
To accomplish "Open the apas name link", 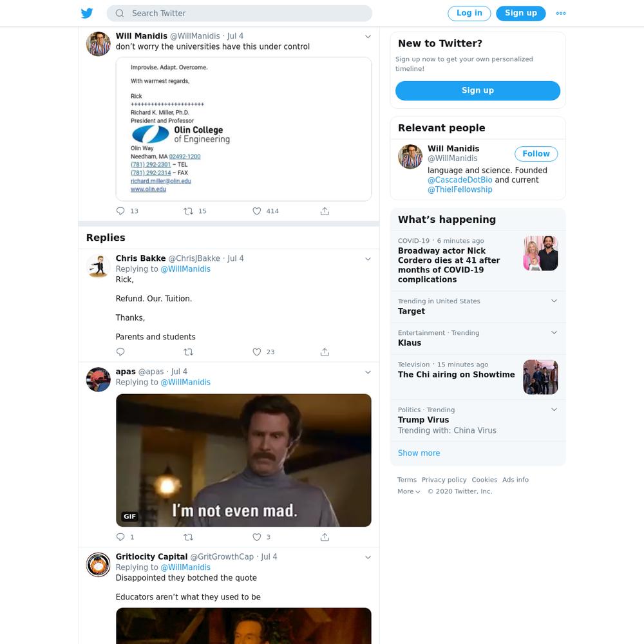I will [x=126, y=372].
